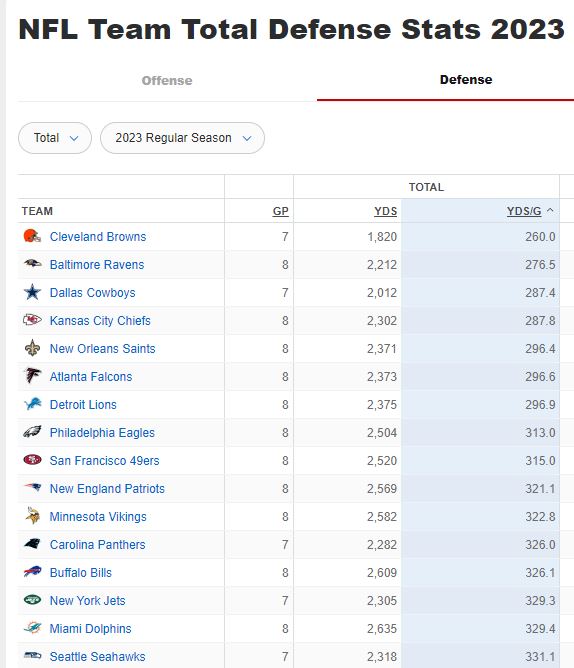Select the Defense tab
574x668 pixels.
(x=466, y=80)
